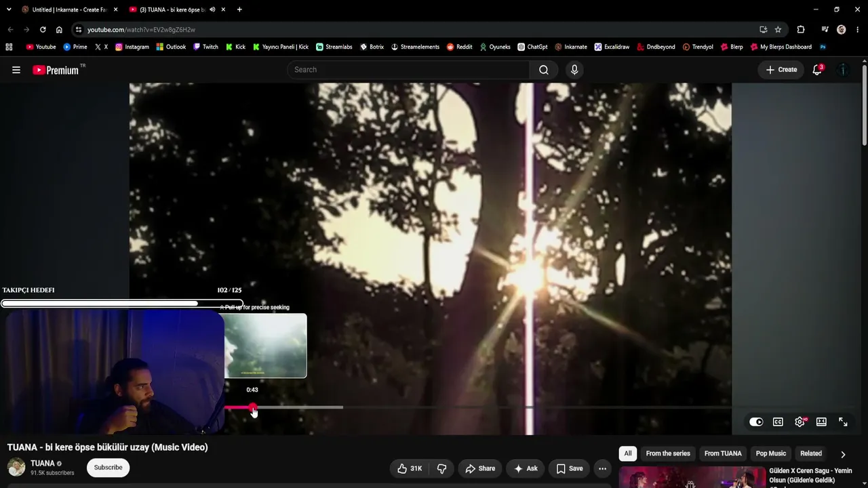The height and width of the screenshot is (488, 868).
Task: Open Chrome tab search dropdown
Action: click(x=9, y=9)
